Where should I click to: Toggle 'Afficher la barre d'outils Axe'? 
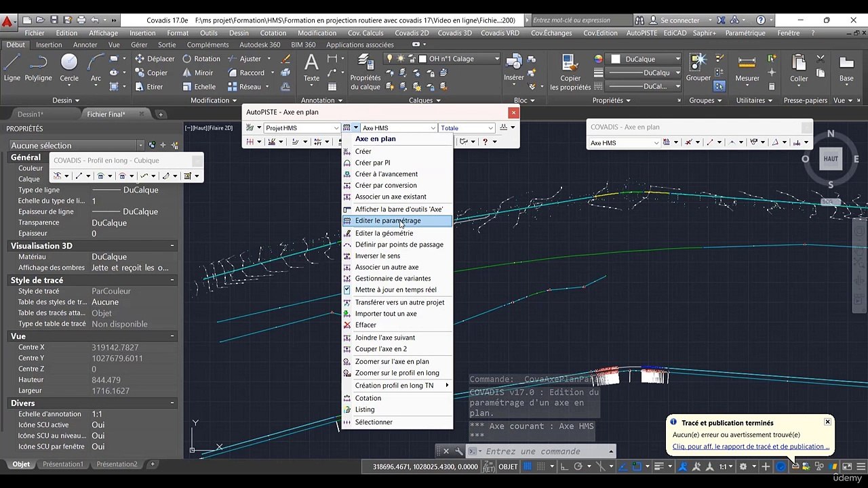coord(398,209)
